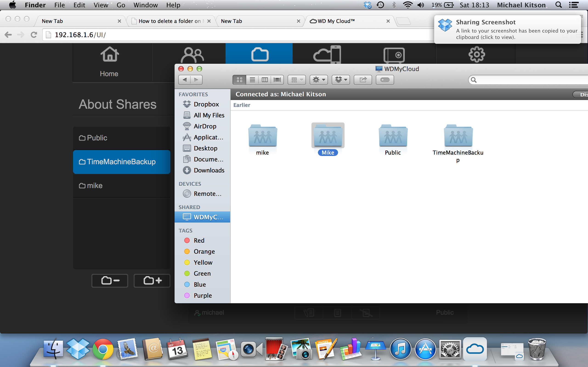Select the TimeMachineBackup folder in Finder
This screenshot has width=588, height=367.
coord(458,136)
